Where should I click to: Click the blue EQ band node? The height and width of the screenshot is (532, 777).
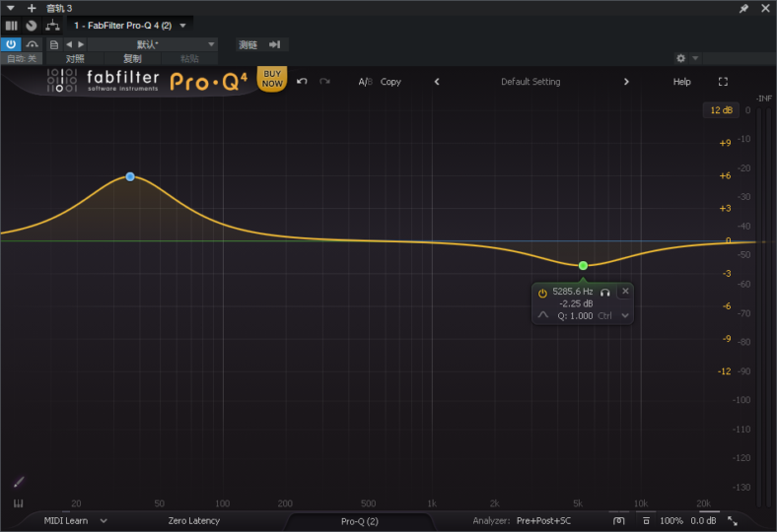coord(130,176)
